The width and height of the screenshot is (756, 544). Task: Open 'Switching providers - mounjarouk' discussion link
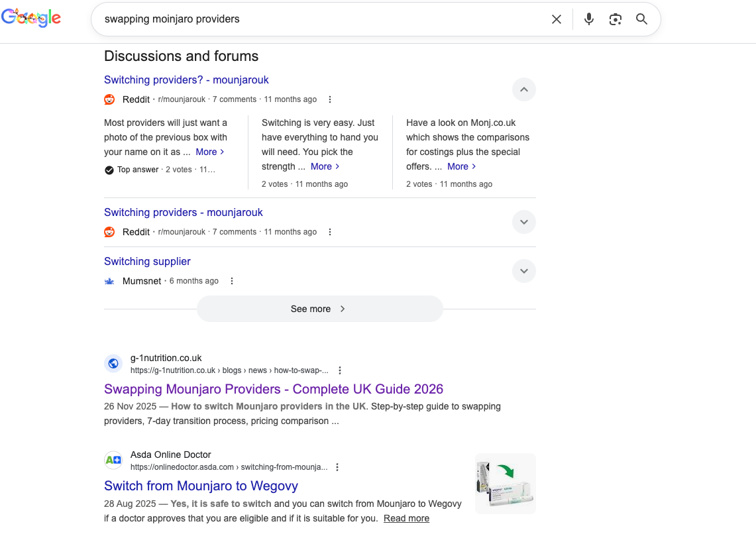[x=184, y=212]
